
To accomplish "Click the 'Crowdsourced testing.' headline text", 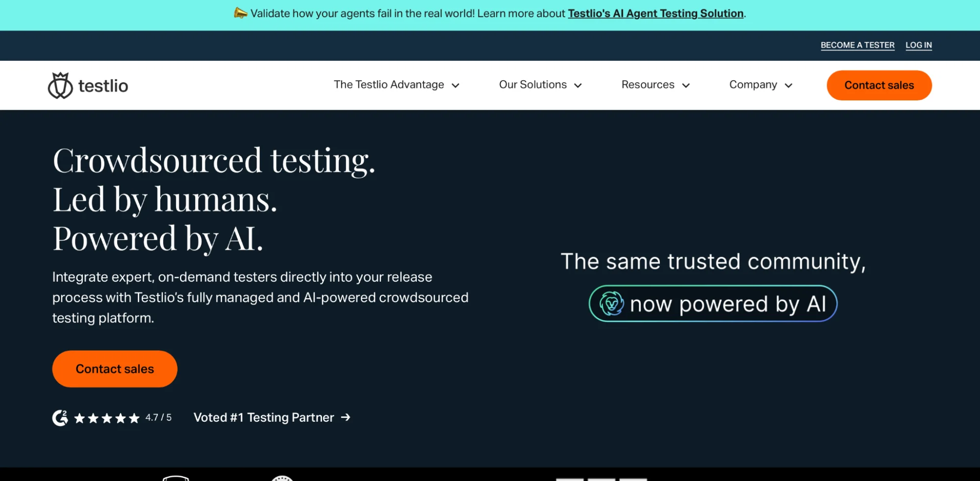I will pyautogui.click(x=214, y=161).
